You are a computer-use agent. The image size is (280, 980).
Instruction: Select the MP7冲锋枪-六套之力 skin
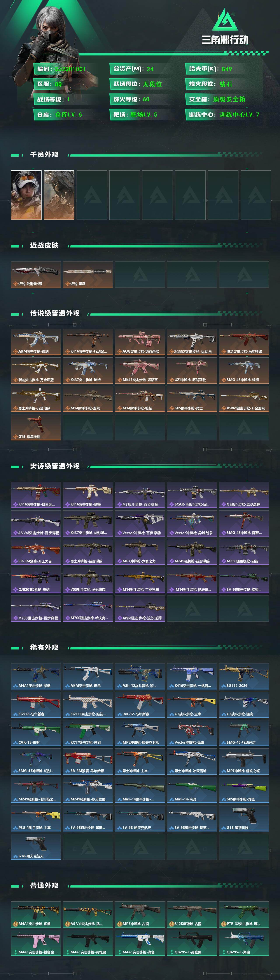[x=140, y=552]
